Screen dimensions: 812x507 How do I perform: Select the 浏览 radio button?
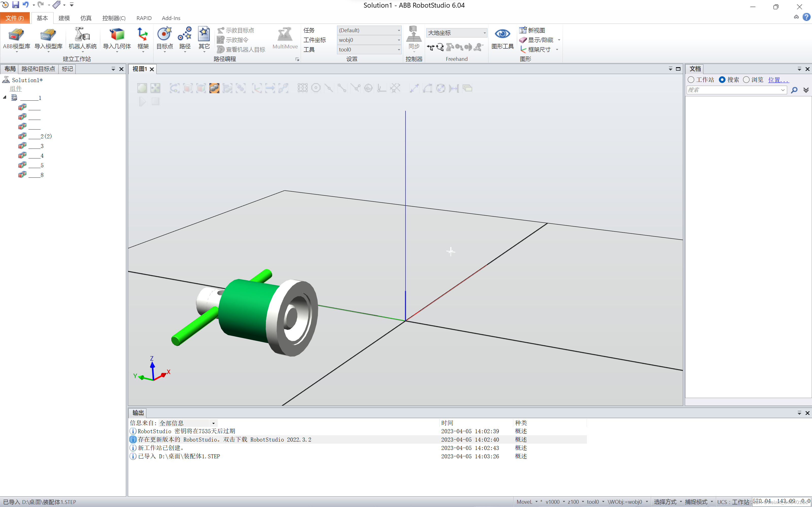(x=746, y=80)
